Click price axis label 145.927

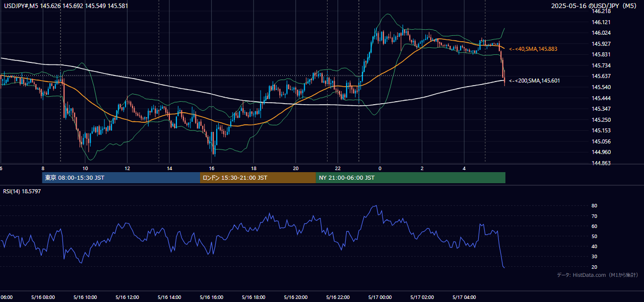[602, 44]
